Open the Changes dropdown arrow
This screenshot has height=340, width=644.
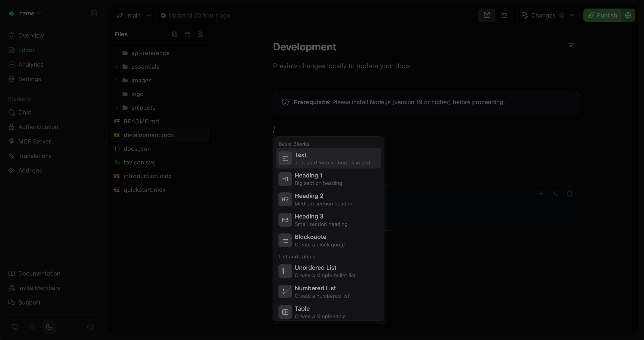pyautogui.click(x=573, y=15)
